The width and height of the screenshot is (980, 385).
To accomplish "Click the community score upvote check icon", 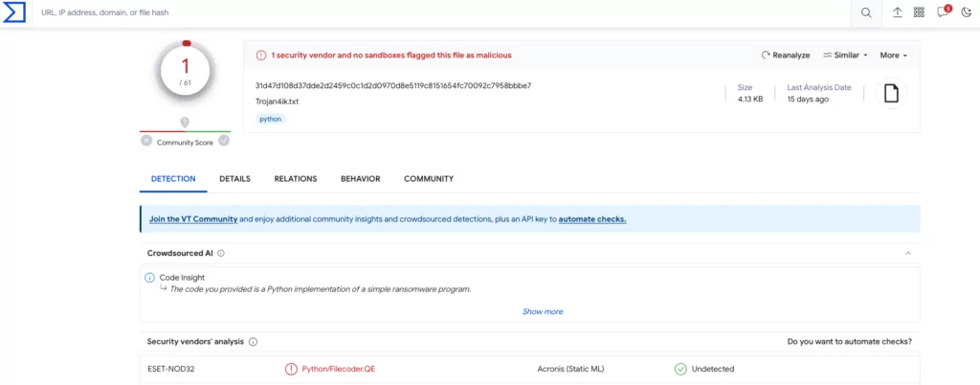I will [224, 141].
